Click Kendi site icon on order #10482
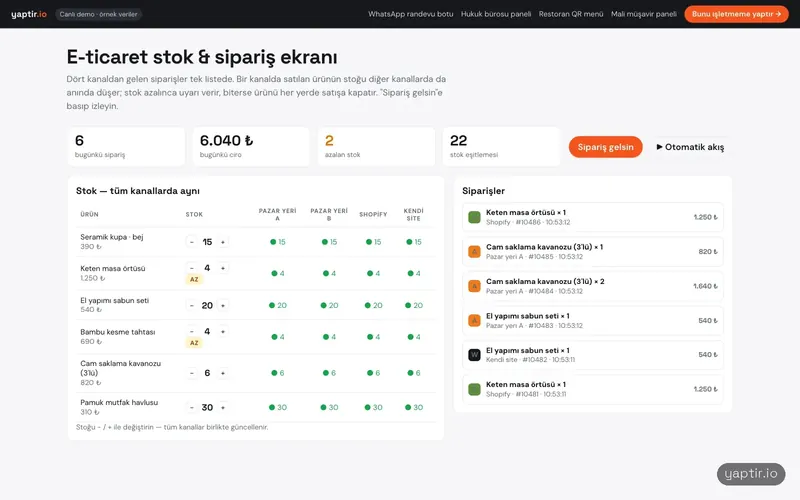The height and width of the screenshot is (500, 800). pyautogui.click(x=474, y=355)
